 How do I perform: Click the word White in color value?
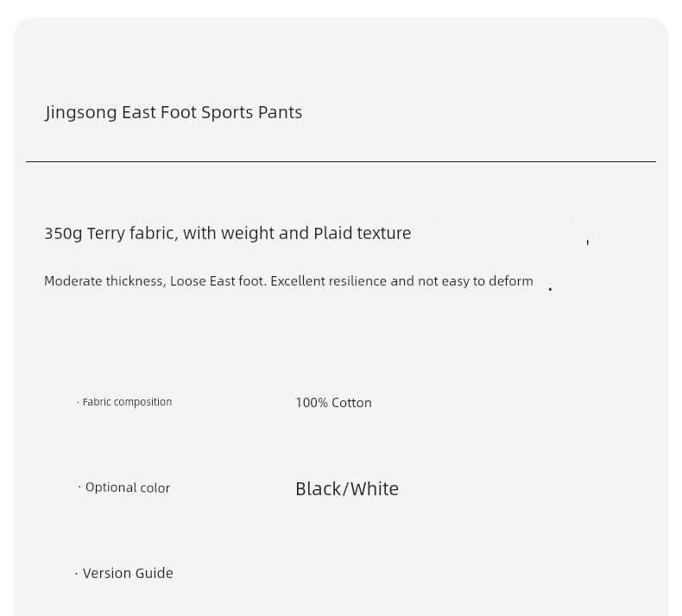(374, 489)
